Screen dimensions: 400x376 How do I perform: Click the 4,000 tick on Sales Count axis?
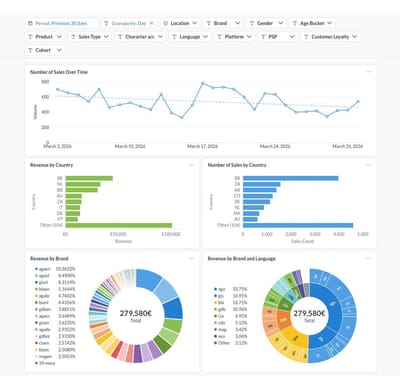click(x=339, y=234)
